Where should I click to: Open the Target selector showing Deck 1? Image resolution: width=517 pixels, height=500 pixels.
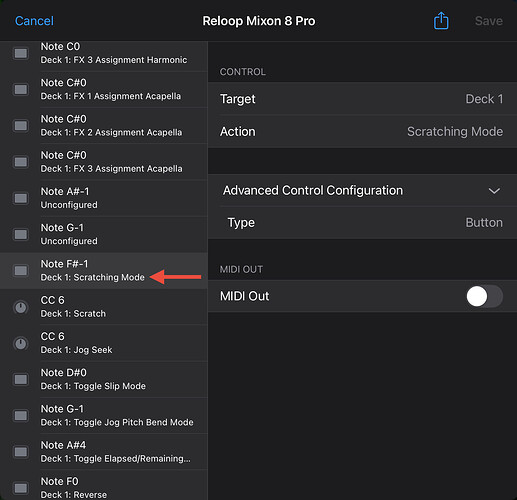point(362,99)
